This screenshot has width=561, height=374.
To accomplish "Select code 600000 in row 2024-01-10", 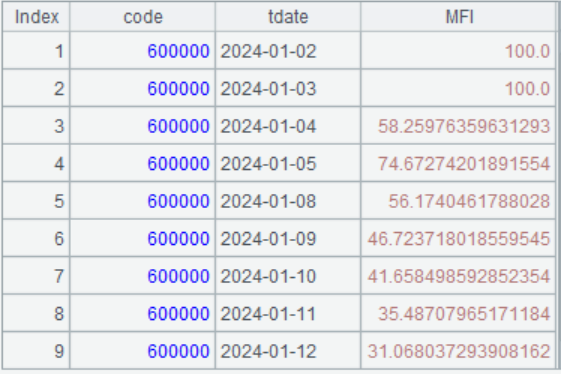I will click(x=143, y=276).
